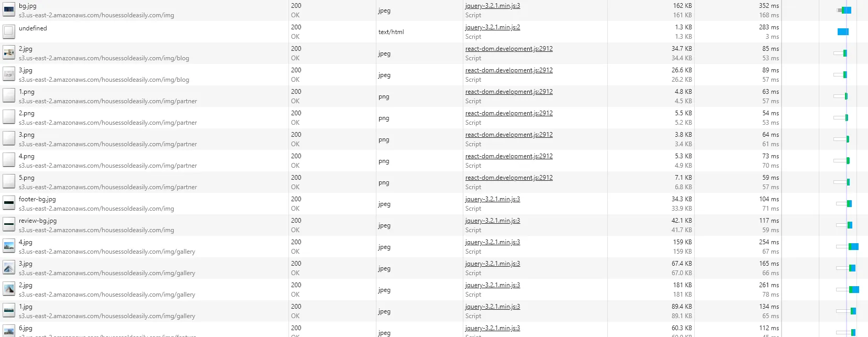Screen dimensions: 868x337
Task: Click the waterfall bar of the undefined request
Action: tap(843, 31)
